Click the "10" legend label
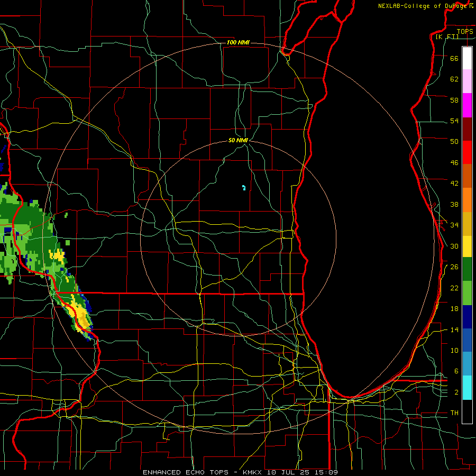 pos(454,351)
